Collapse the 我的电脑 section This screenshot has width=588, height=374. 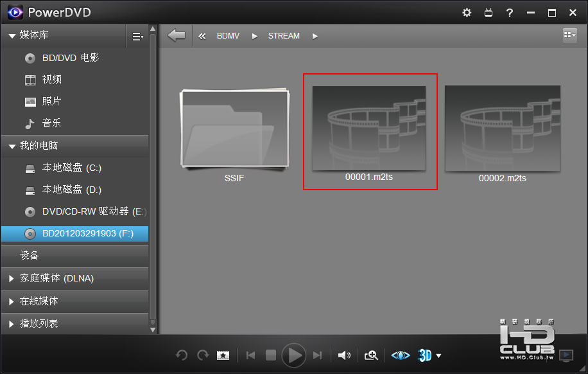coord(12,146)
